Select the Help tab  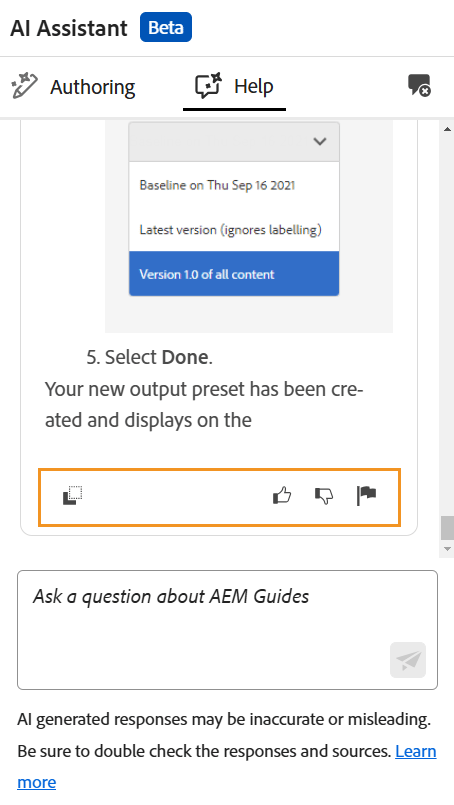click(x=234, y=86)
